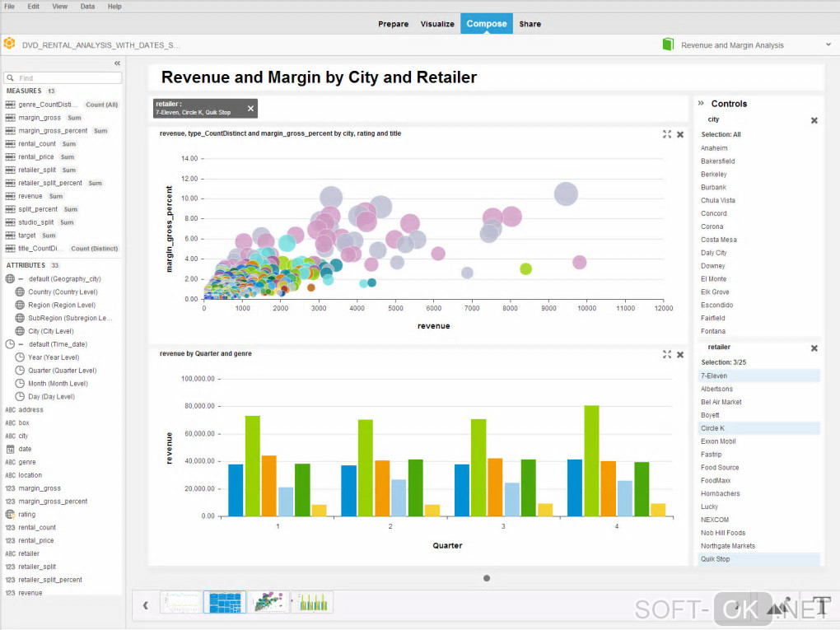The height and width of the screenshot is (630, 840).
Task: Collapse the left data panel chevron
Action: click(x=117, y=63)
